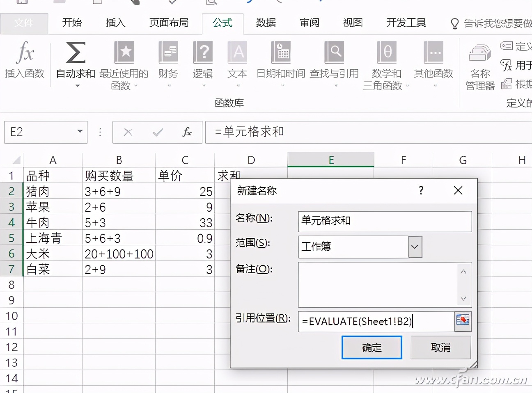Viewport: 532px width, 393px height.
Task: Click the Tell Me lightbulb icon
Action: (454, 24)
